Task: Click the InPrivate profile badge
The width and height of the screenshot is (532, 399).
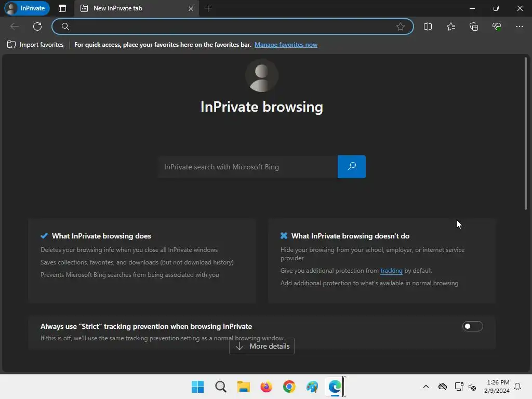Action: [27, 8]
